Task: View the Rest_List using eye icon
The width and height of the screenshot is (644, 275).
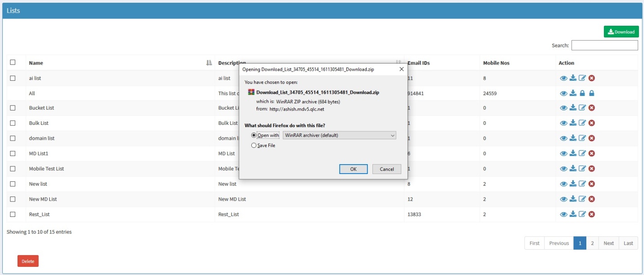Action: tap(563, 215)
